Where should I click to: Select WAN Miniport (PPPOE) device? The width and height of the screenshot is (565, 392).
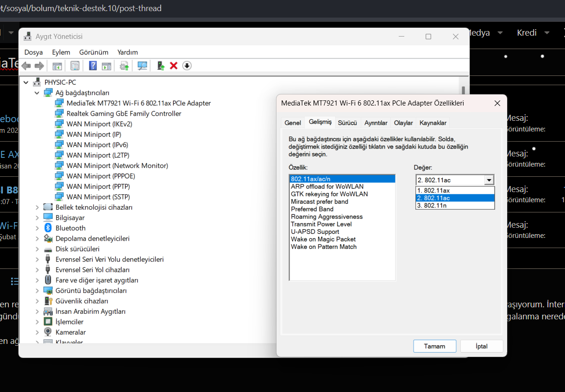pos(100,176)
